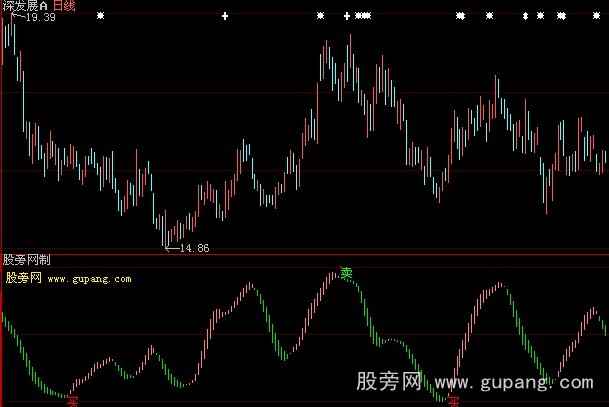Click the up-down arrow info marker
609x407 pixels.
pyautogui.click(x=525, y=16)
